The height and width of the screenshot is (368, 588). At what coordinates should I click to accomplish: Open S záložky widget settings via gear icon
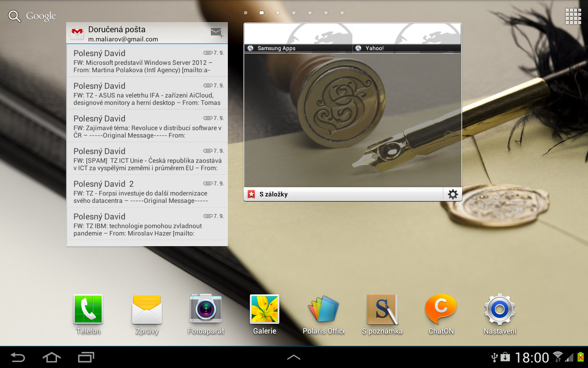tap(452, 194)
